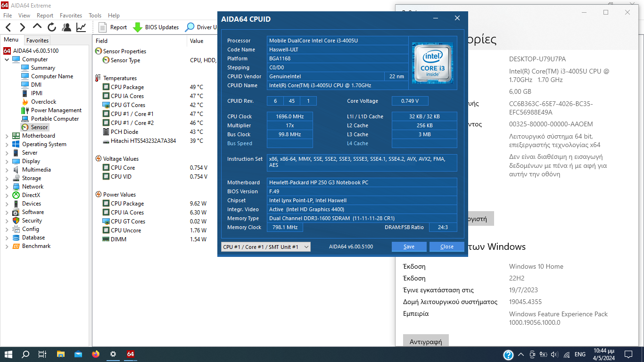Viewport: 644px width, 362px height.
Task: Click the AIDA64 v6.00.5100 root node
Action: [35, 51]
